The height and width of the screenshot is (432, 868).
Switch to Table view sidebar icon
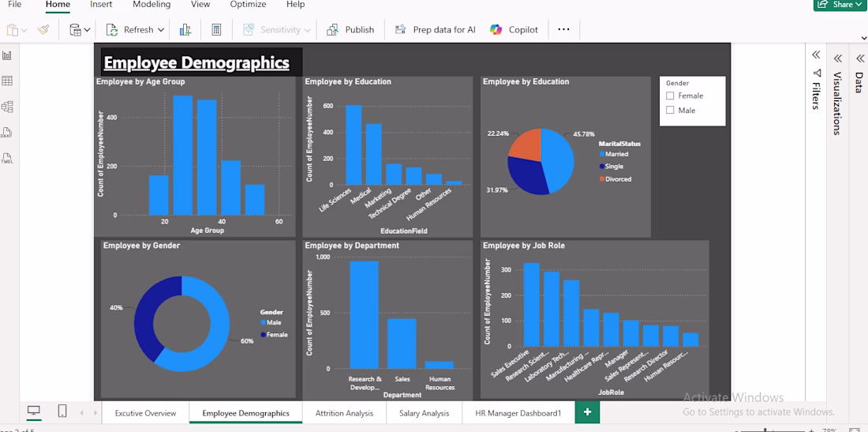(7, 81)
